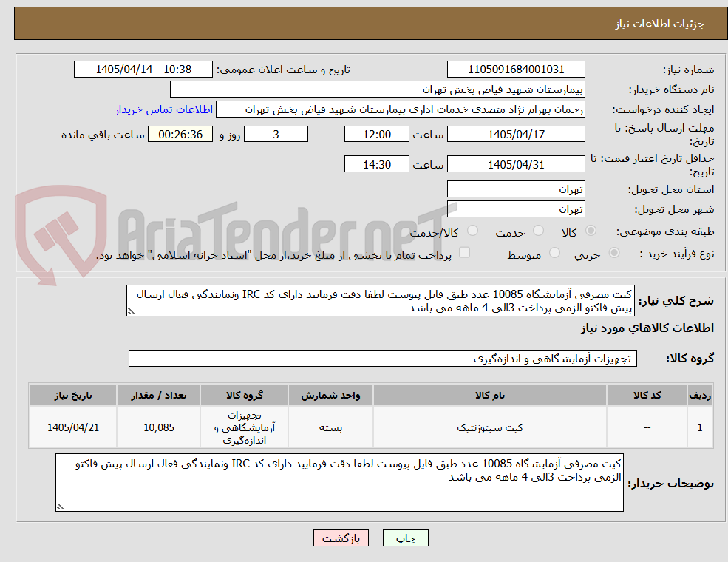
Task: Click the گروه کالا column header
Action: click(244, 396)
